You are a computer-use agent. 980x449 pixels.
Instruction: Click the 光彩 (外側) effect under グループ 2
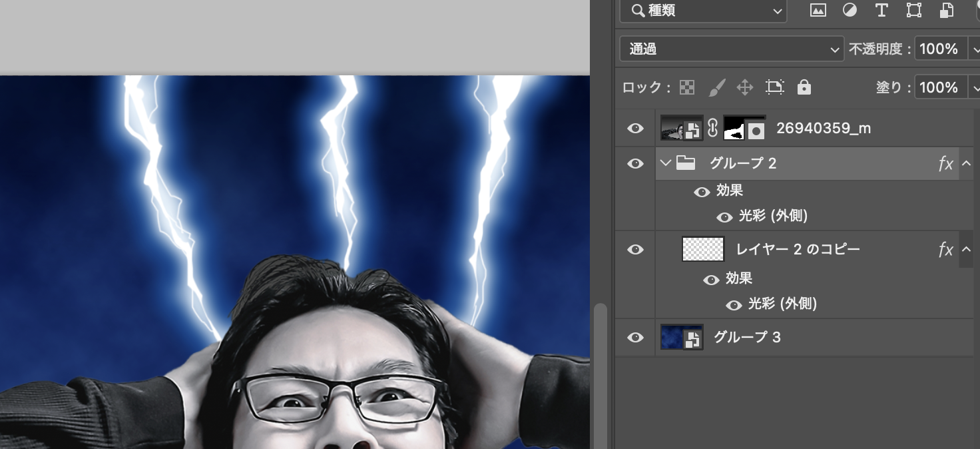click(x=773, y=217)
